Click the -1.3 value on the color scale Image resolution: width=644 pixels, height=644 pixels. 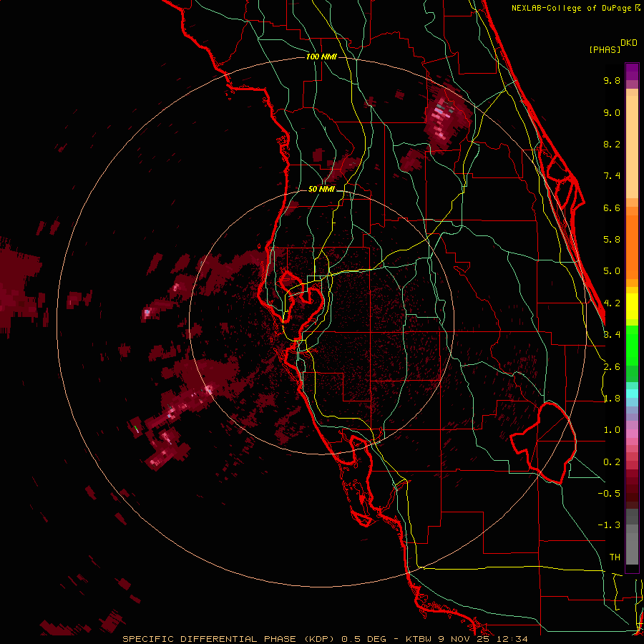click(609, 525)
